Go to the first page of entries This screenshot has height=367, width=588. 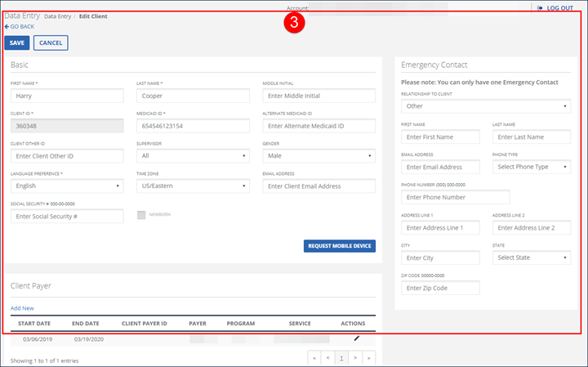click(314, 357)
